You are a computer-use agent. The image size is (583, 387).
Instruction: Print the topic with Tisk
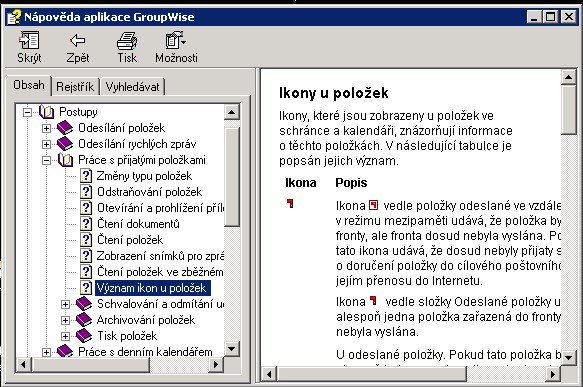pyautogui.click(x=127, y=48)
